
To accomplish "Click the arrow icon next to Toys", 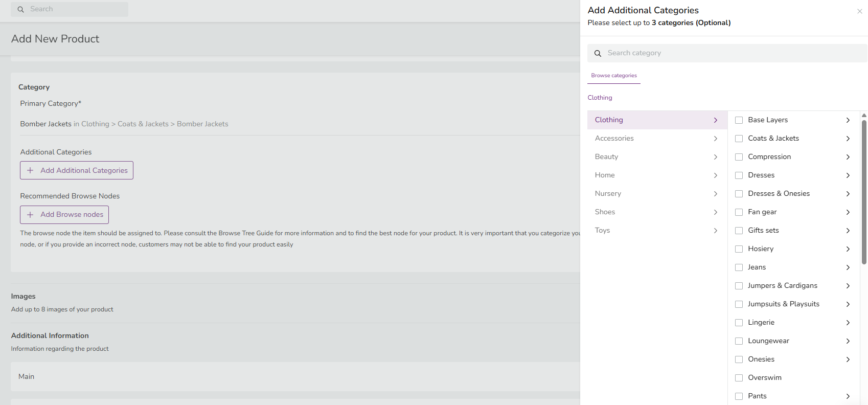I will coord(715,231).
